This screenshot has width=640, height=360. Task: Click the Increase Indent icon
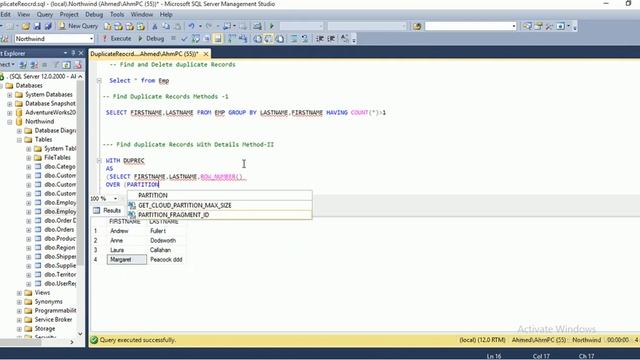pos(331,39)
